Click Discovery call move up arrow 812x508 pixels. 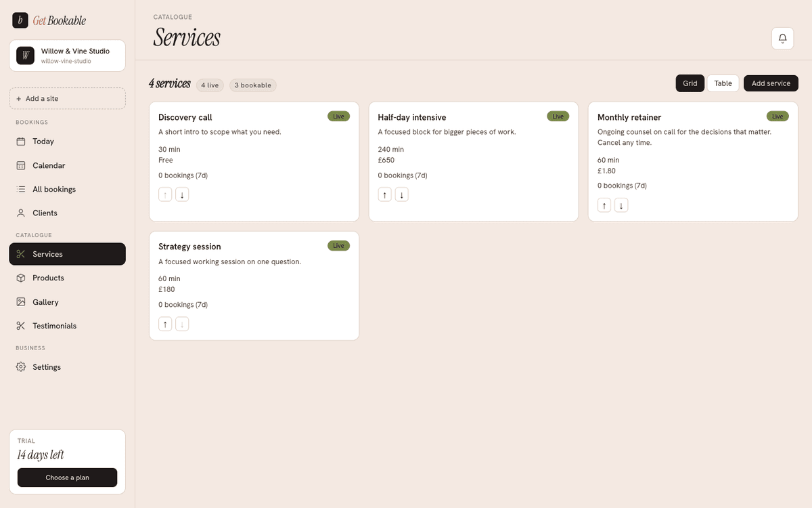click(165, 194)
